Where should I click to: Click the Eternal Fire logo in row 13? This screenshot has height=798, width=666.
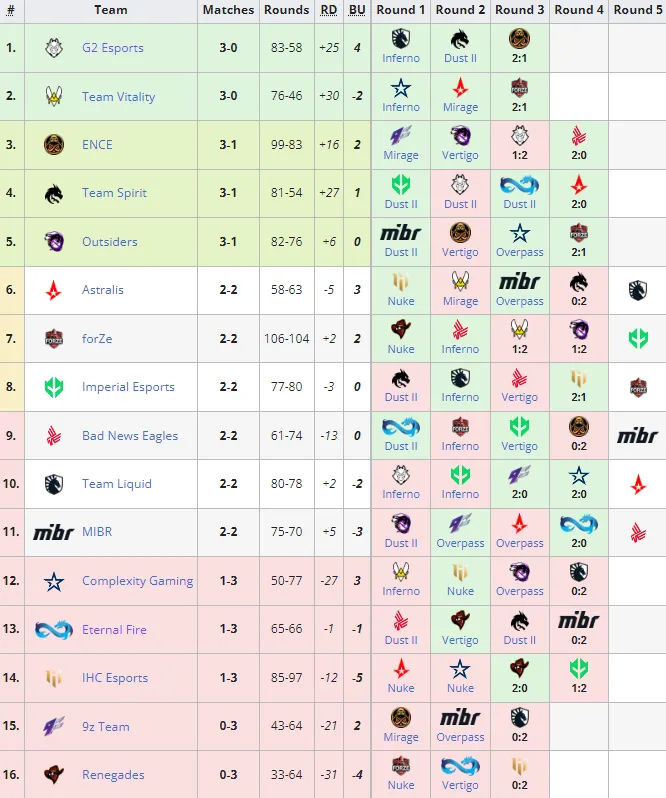[53, 630]
